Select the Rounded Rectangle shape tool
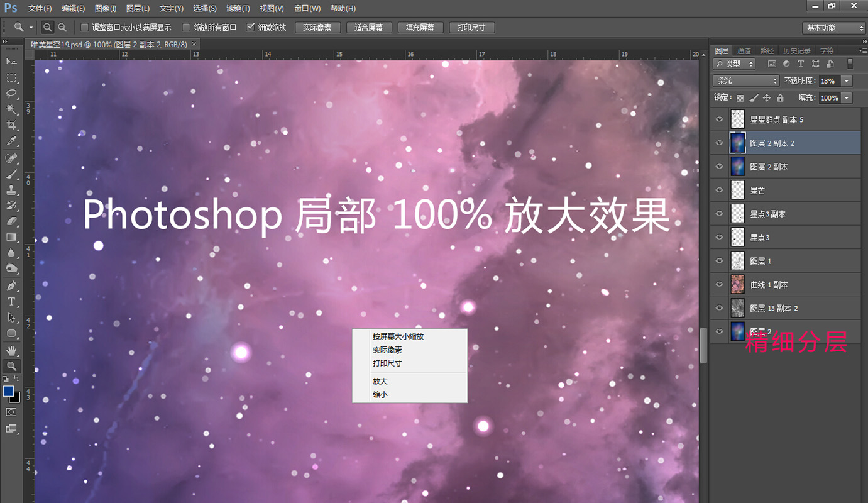The image size is (868, 503). click(x=11, y=334)
